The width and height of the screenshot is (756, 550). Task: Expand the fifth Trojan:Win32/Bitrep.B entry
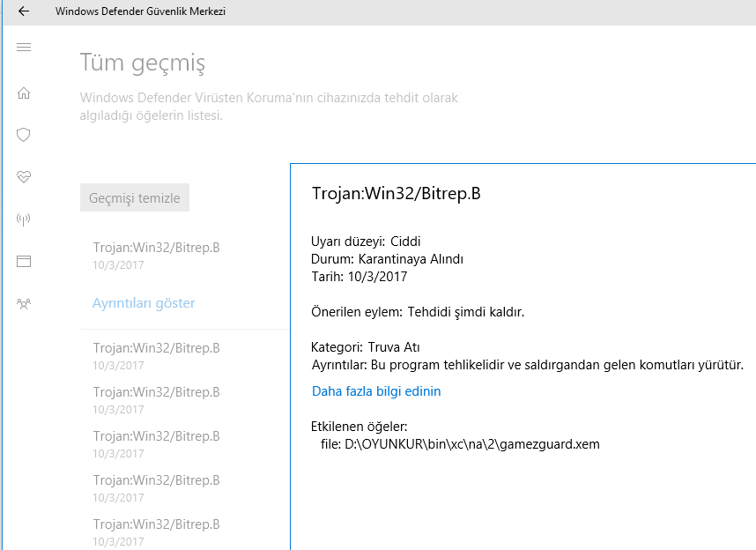pyautogui.click(x=156, y=488)
